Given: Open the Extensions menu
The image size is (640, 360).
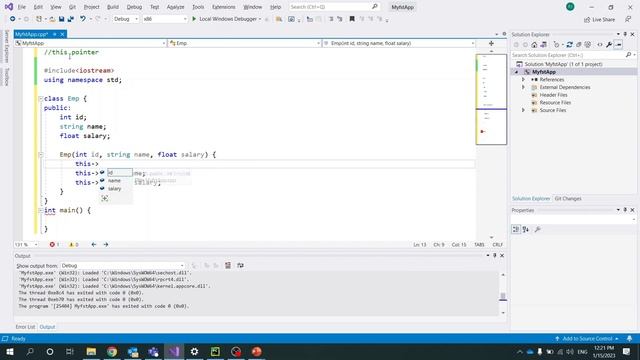Looking at the screenshot, I should point(224,7).
